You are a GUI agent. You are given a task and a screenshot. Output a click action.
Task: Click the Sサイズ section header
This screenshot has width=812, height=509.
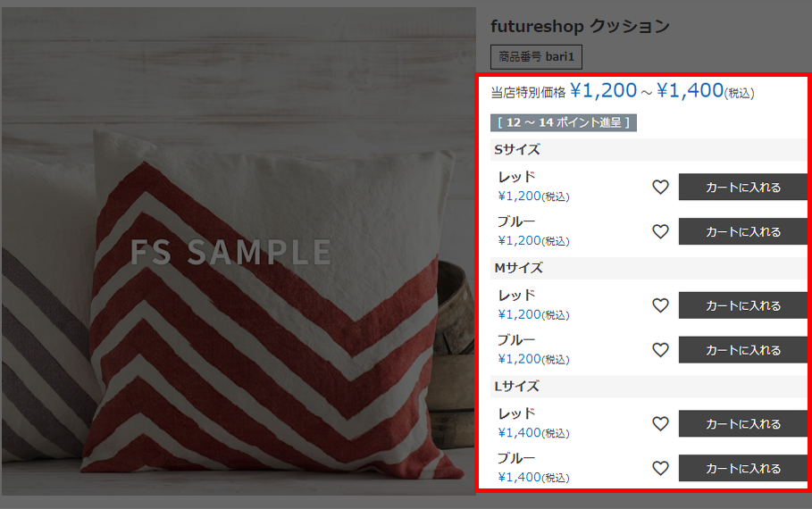click(649, 150)
